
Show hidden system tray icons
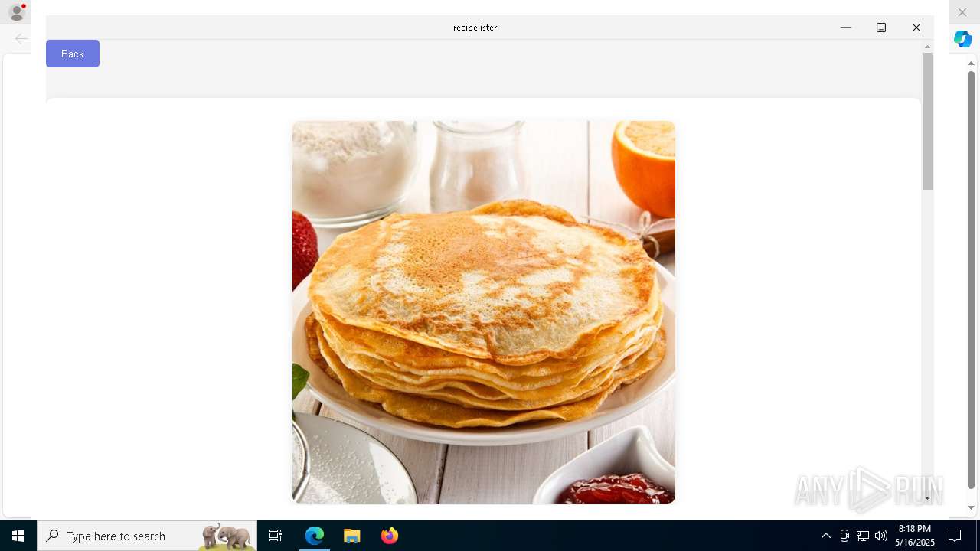click(826, 536)
